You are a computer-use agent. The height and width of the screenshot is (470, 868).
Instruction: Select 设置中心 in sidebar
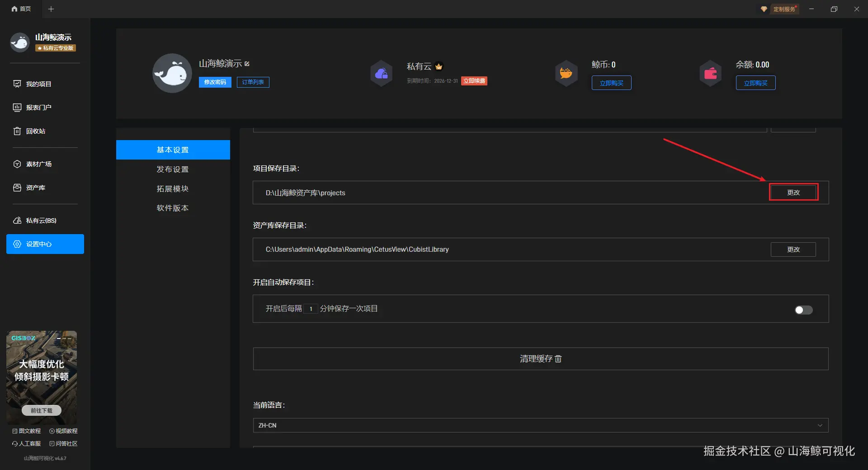45,244
